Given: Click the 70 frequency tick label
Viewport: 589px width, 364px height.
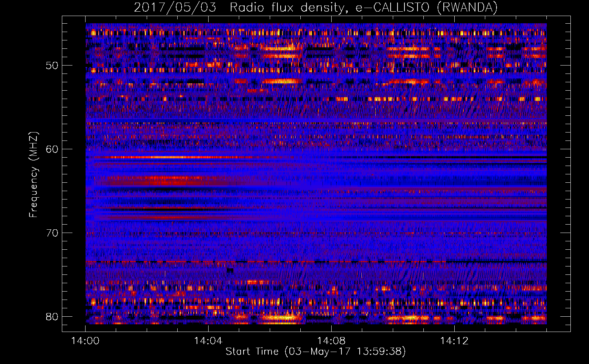Looking at the screenshot, I should point(52,233).
